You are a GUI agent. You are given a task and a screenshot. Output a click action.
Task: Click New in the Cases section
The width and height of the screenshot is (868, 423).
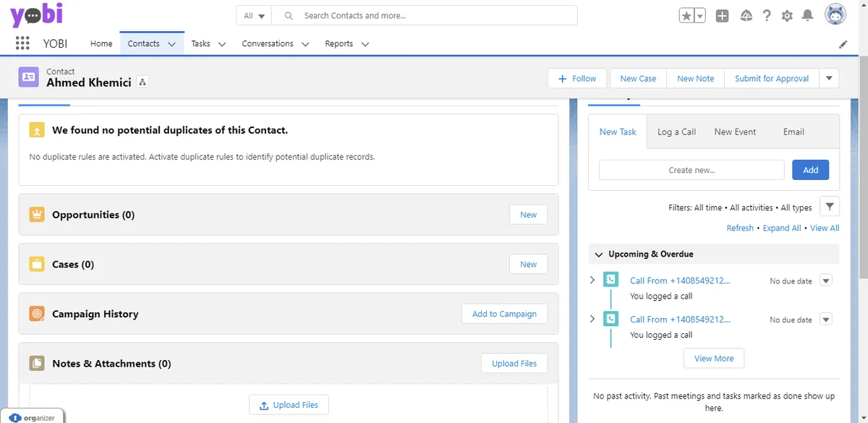point(528,264)
